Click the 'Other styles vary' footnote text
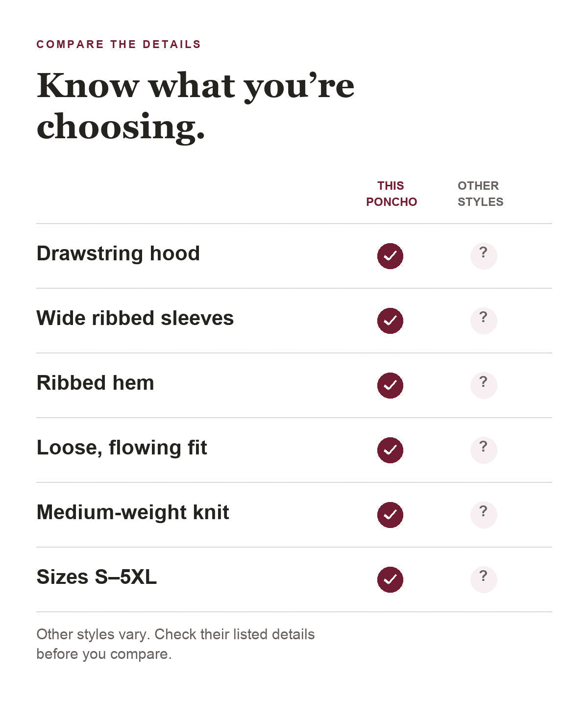The image size is (588, 703). click(x=175, y=644)
